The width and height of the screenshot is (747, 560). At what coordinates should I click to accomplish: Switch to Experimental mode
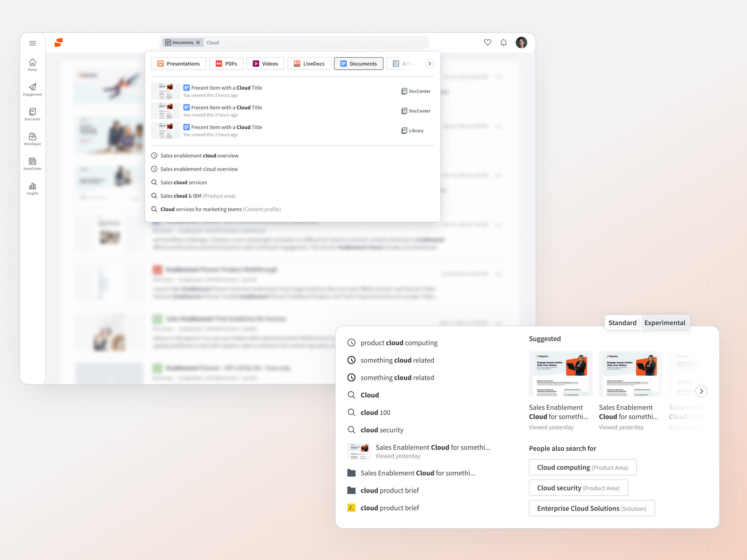(665, 323)
